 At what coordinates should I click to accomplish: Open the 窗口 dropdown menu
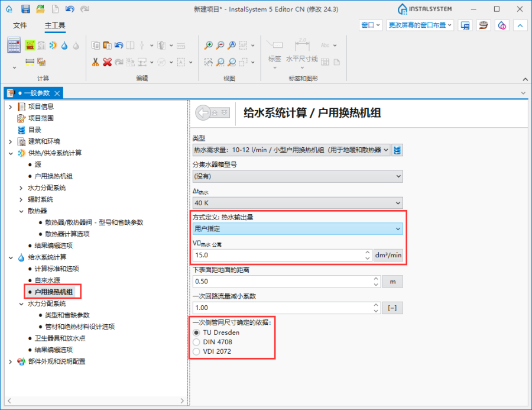(371, 25)
